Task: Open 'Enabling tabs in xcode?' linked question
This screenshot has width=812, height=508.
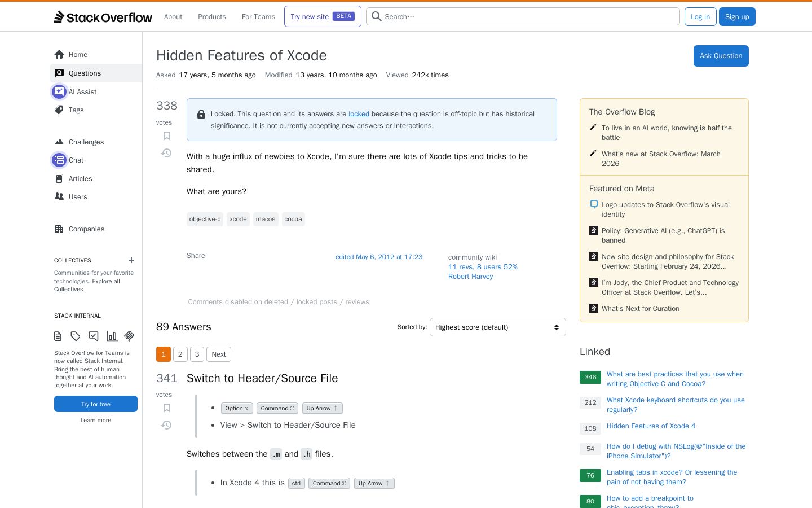Action: 672,477
